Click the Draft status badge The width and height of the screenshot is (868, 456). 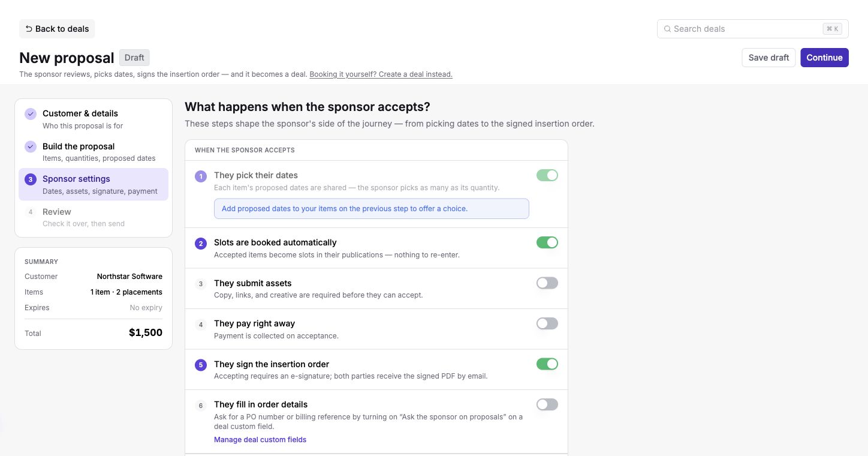(x=134, y=58)
